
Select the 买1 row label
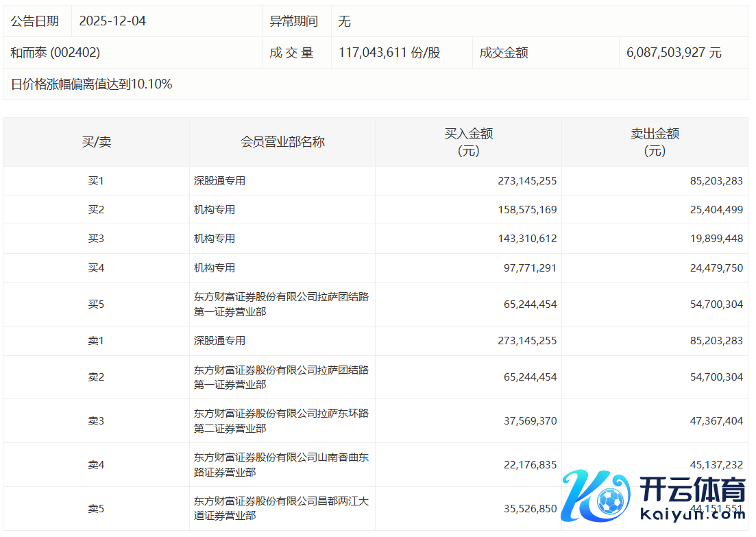96,181
